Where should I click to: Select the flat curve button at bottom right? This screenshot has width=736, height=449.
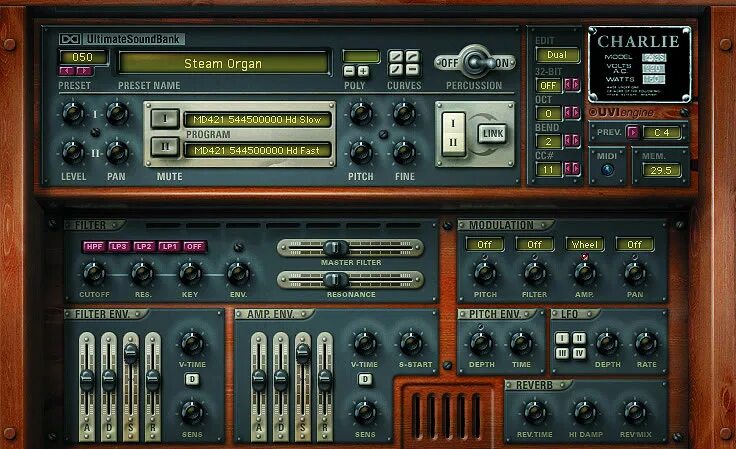[x=412, y=70]
